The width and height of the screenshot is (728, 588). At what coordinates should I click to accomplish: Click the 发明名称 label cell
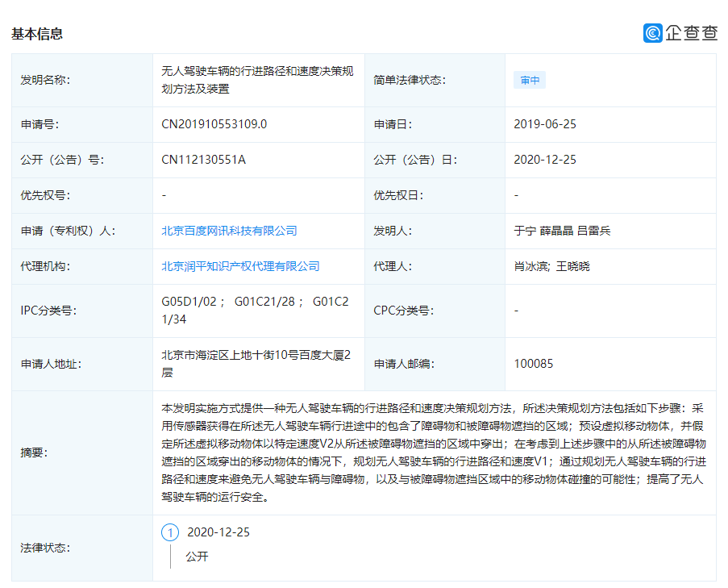[82, 81]
